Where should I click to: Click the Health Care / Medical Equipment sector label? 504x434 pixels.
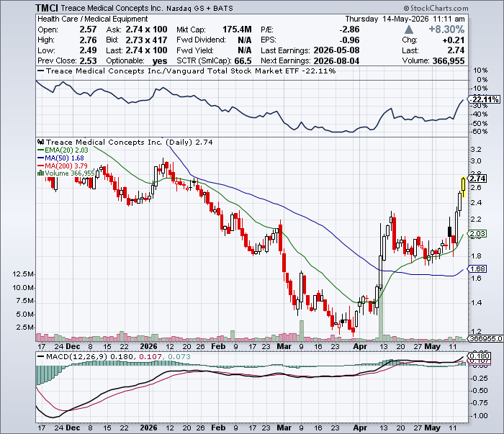coord(93,19)
